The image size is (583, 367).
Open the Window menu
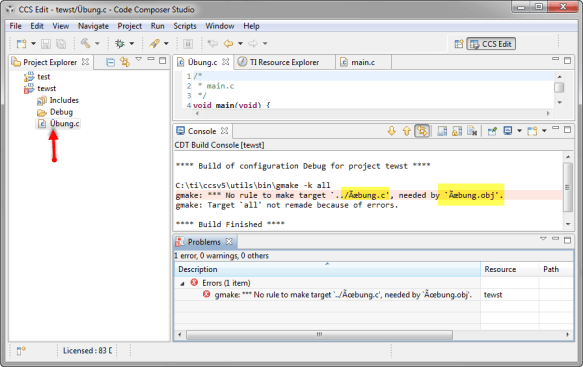point(220,26)
